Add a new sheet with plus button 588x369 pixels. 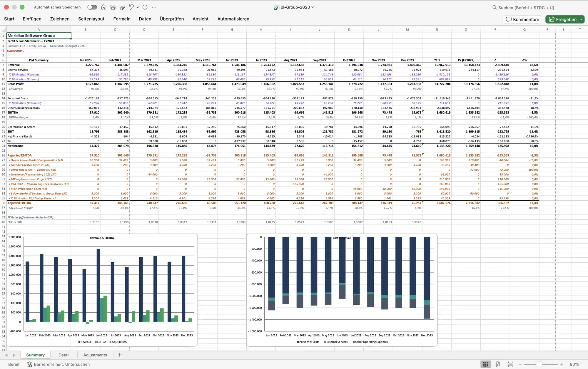pyautogui.click(x=120, y=355)
